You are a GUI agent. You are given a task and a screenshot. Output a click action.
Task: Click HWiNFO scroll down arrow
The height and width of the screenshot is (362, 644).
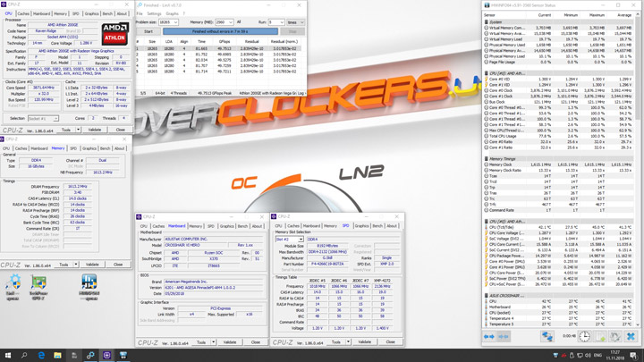638,324
